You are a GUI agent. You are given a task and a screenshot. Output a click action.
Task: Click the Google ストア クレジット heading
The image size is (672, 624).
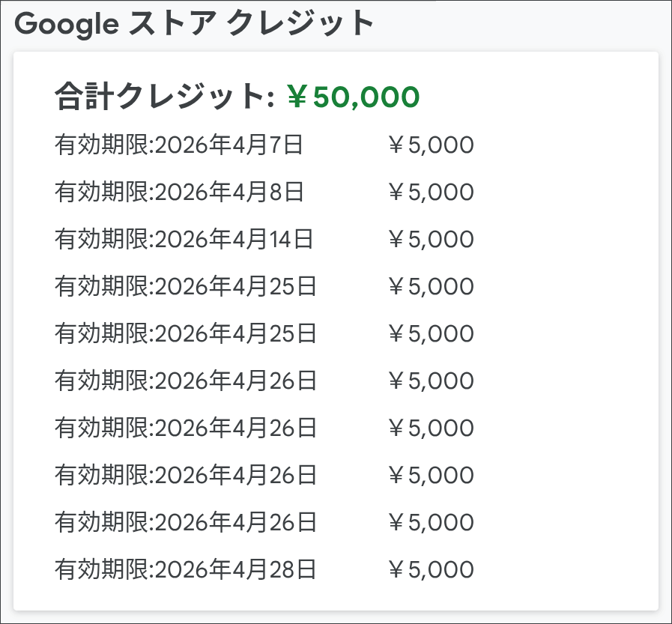(194, 23)
